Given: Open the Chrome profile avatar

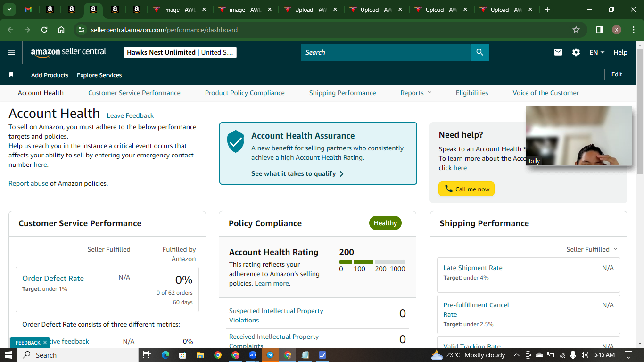Looking at the screenshot, I should click(x=617, y=30).
